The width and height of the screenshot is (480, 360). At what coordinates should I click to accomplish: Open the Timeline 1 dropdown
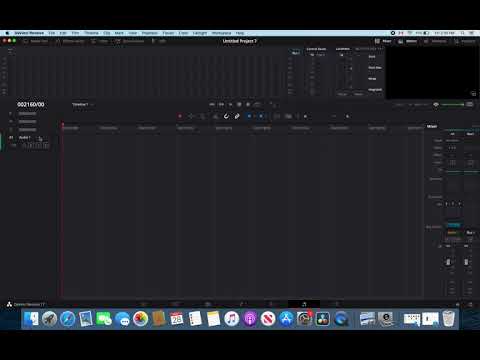click(x=82, y=104)
